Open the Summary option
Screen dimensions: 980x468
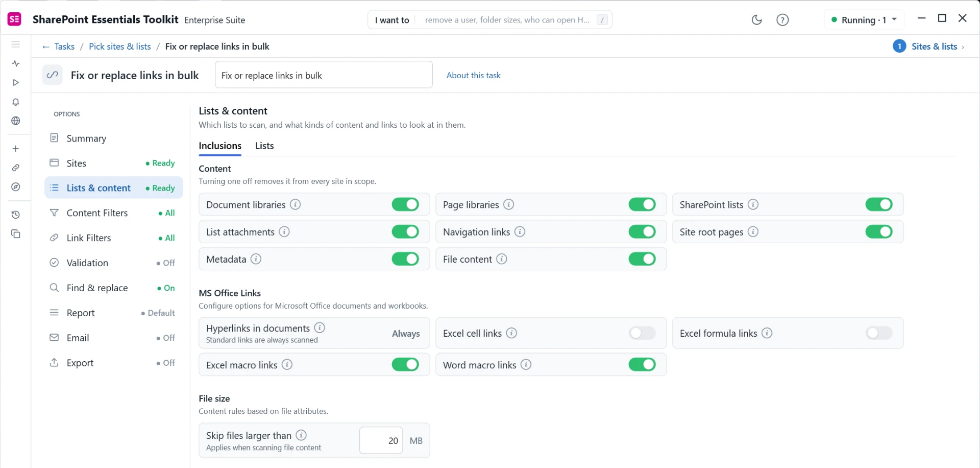coord(113,138)
